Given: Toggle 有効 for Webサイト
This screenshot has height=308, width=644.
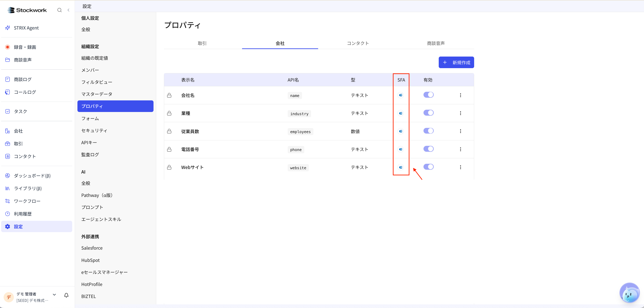Looking at the screenshot, I should coord(429,167).
